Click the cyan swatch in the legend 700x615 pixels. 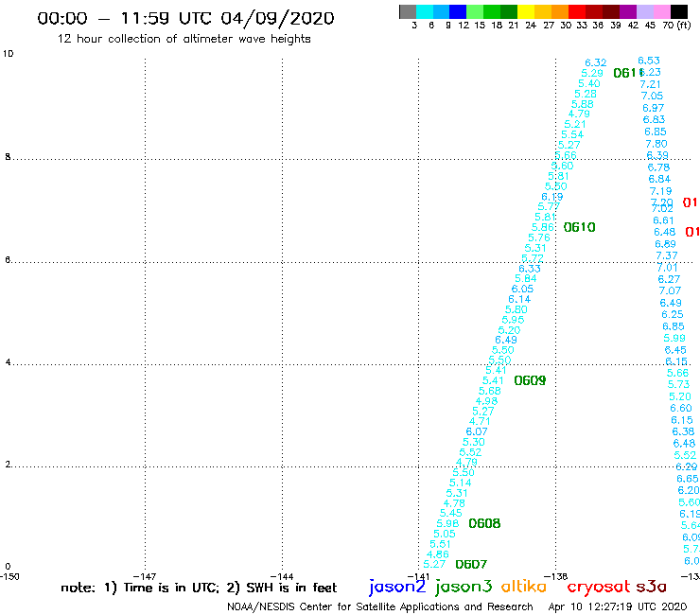(425, 11)
